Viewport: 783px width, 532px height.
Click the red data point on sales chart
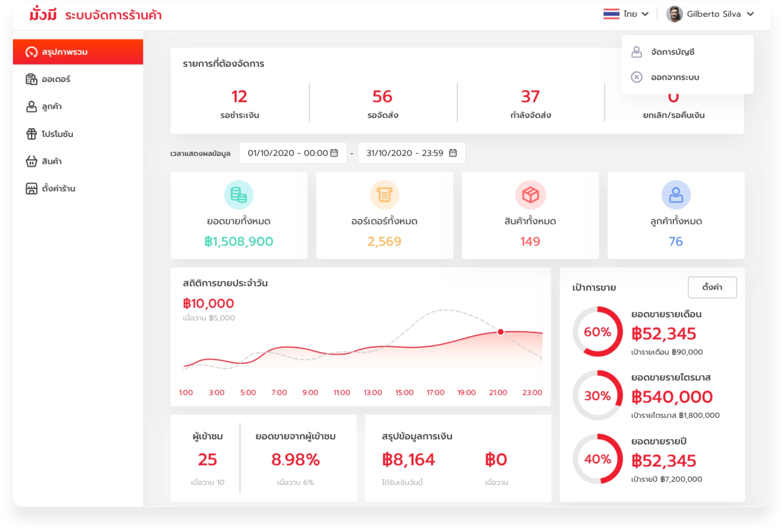[501, 332]
